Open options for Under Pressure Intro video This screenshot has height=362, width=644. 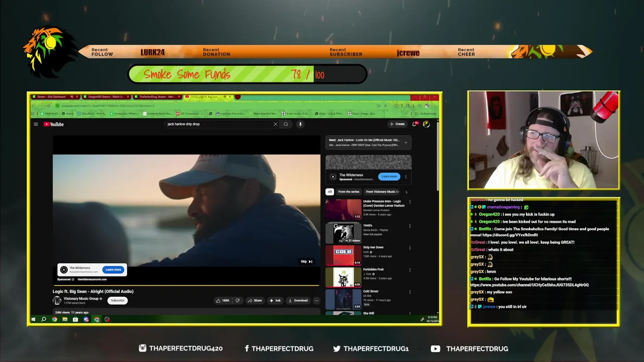click(x=410, y=202)
